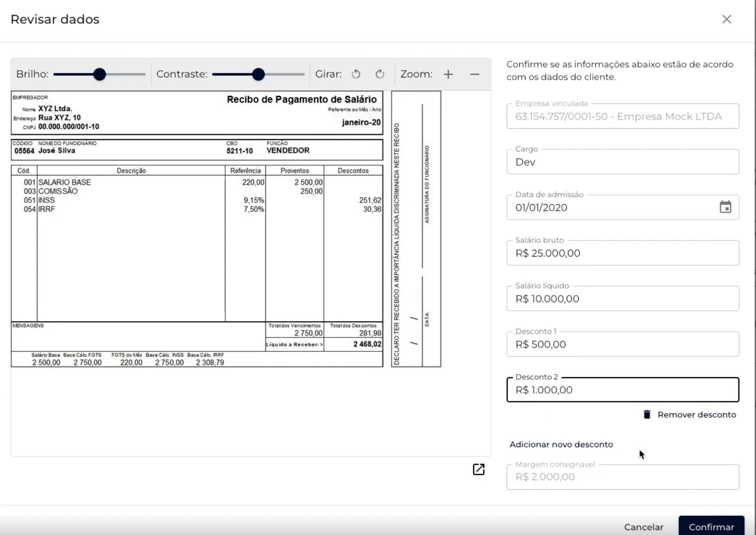Rotate the document clockwise
756x535 pixels.
click(380, 74)
